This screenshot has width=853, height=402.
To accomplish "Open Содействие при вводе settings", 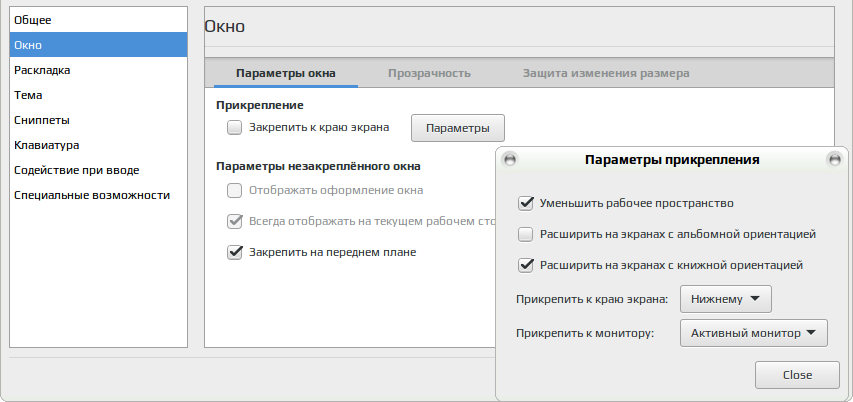I will pyautogui.click(x=98, y=170).
